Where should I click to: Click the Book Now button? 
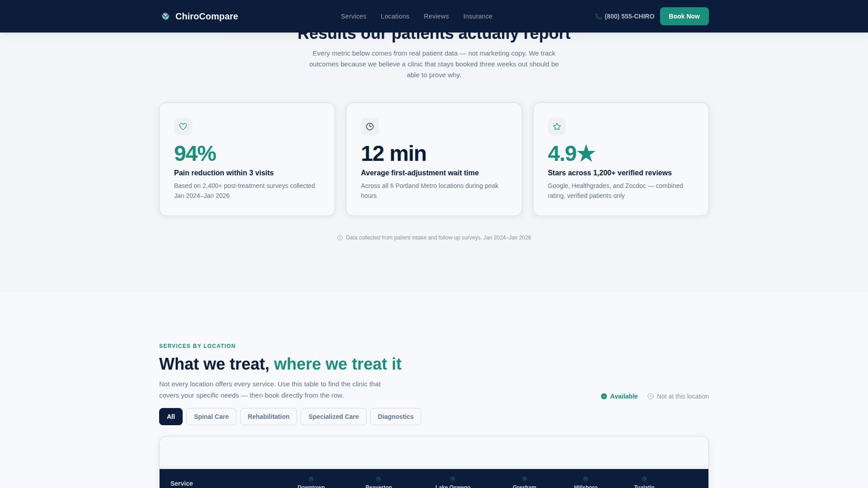pos(684,16)
